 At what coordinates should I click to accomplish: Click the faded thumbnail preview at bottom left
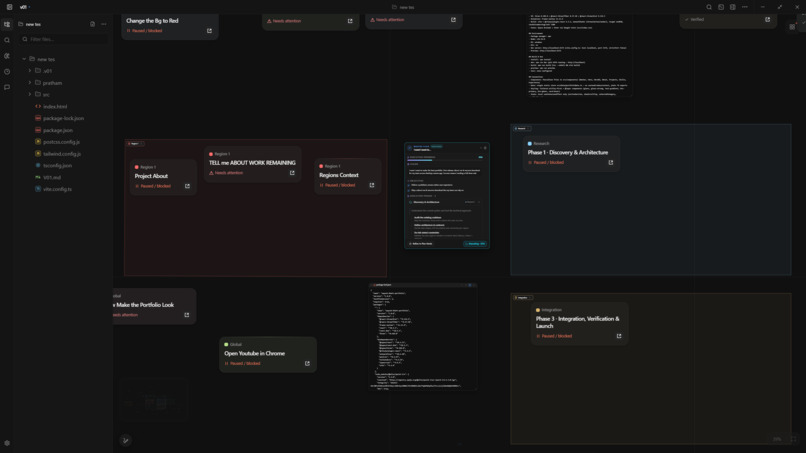pos(154,400)
